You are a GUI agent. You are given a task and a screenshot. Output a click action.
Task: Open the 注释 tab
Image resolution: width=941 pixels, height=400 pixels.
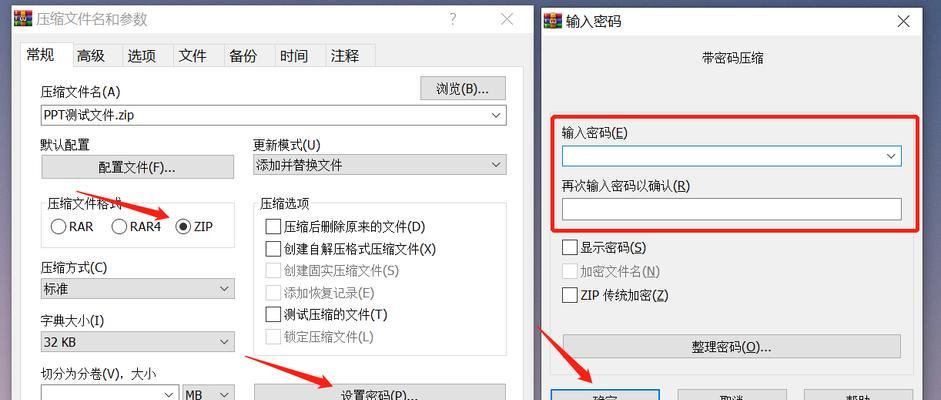pyautogui.click(x=345, y=56)
